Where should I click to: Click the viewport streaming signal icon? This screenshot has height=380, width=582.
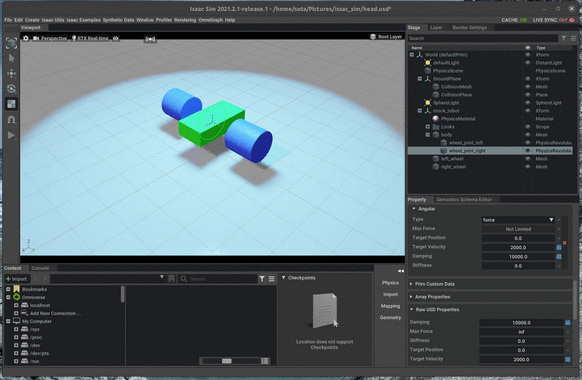(x=150, y=39)
